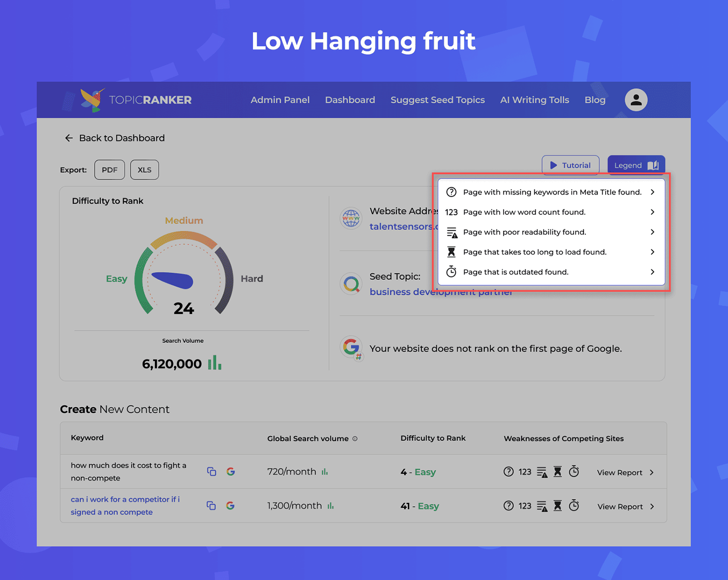Click the user profile avatar icon
Viewport: 728px width, 580px height.
point(636,100)
